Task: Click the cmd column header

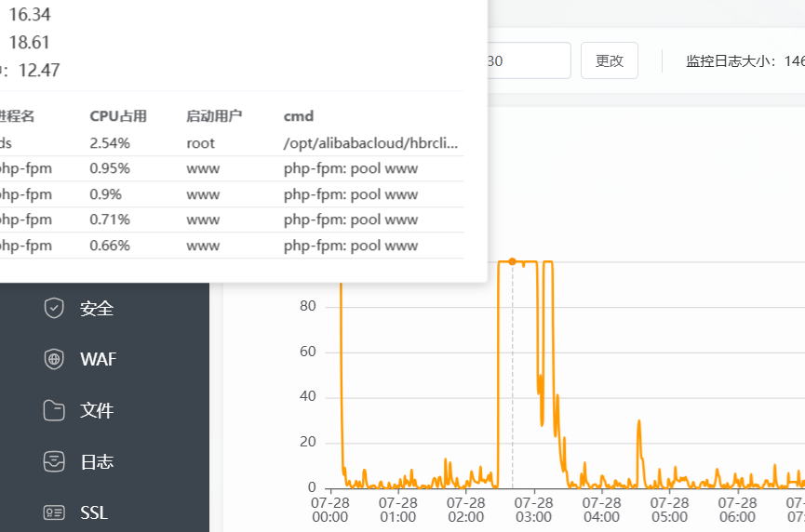Action: (x=299, y=116)
